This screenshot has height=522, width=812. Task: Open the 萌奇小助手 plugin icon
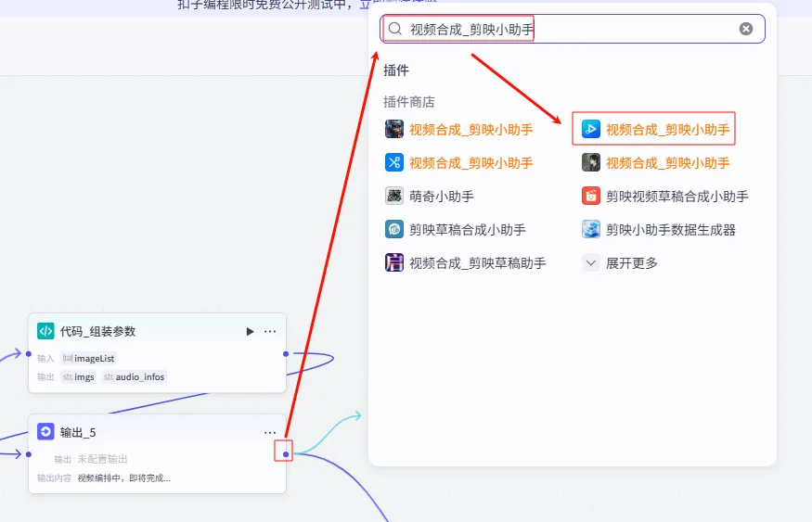(394, 196)
